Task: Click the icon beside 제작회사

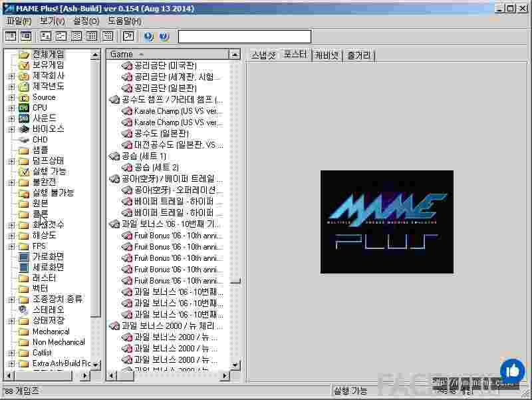Action: tap(24, 76)
